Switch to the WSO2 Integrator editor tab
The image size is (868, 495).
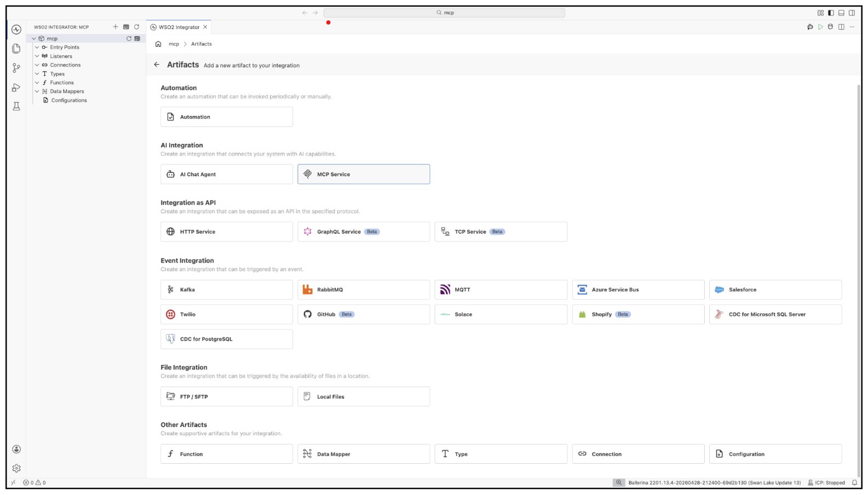click(x=179, y=27)
